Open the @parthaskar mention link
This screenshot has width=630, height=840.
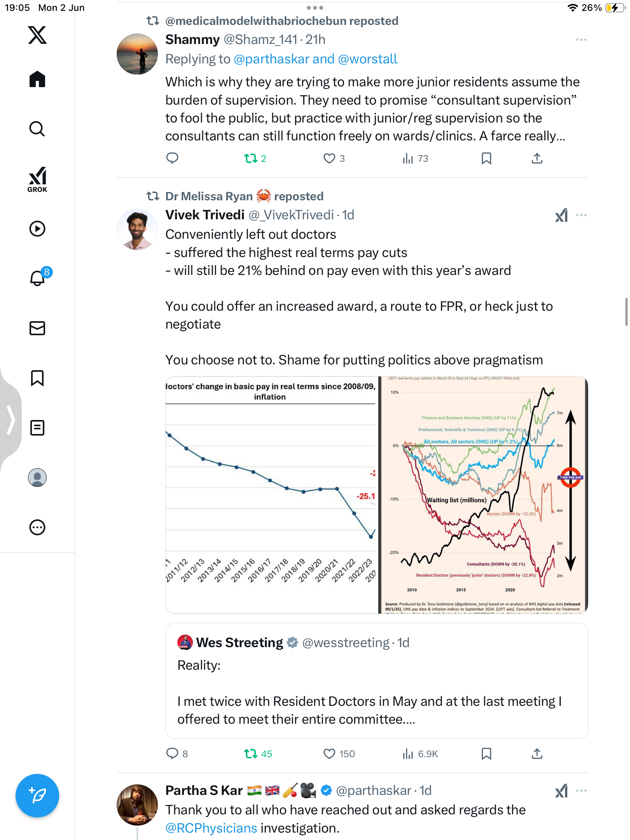[271, 59]
